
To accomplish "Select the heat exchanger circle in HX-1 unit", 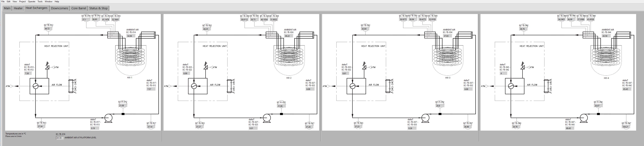I will pyautogui.click(x=36, y=86).
